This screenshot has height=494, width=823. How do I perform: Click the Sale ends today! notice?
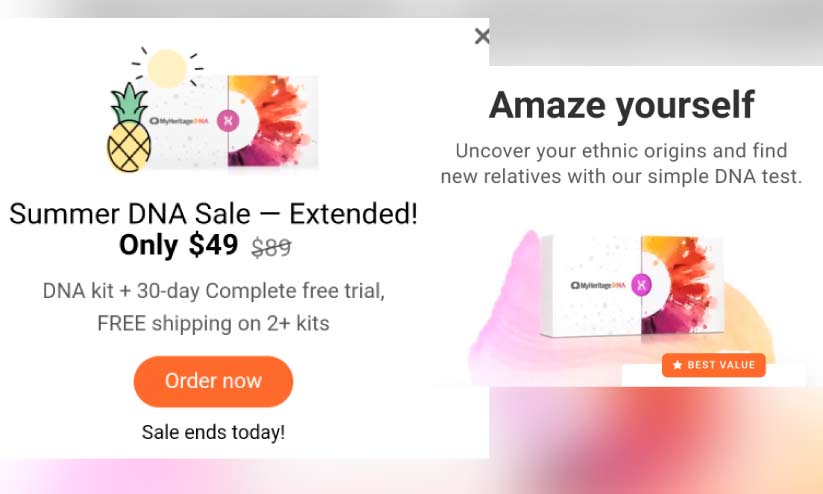[213, 432]
